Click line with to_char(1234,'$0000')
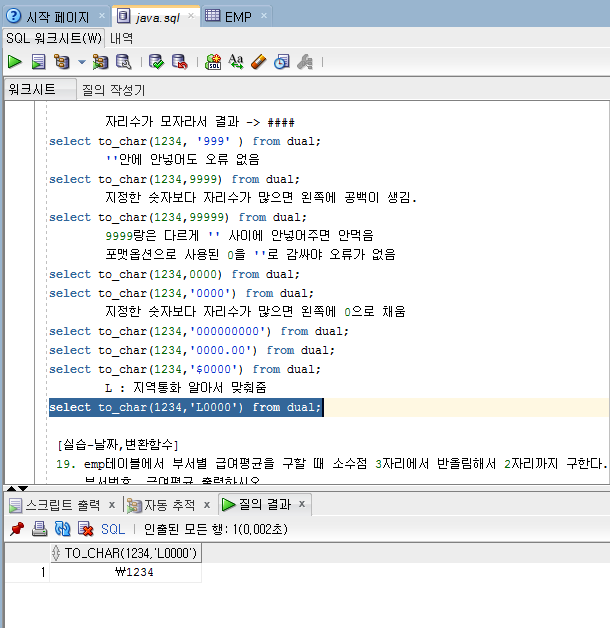Viewport: 610px width, 628px height. tap(185, 369)
